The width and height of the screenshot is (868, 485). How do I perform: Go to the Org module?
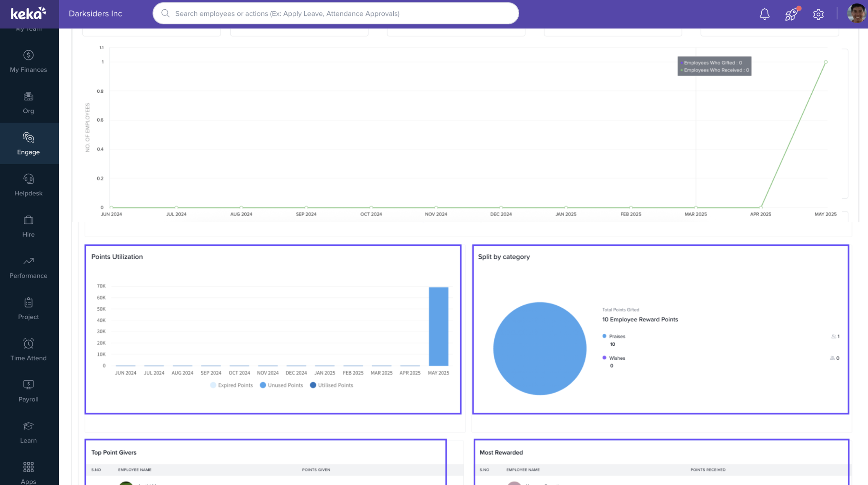29,103
